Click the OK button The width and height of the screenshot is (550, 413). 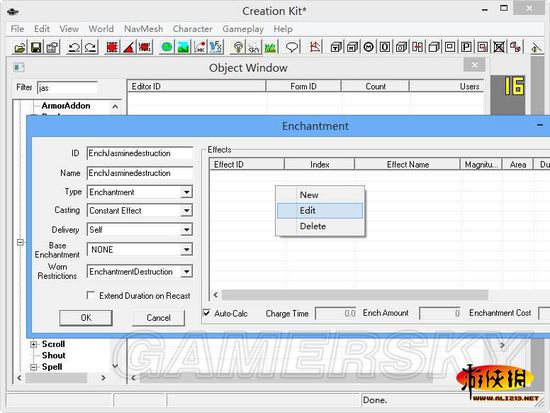pyautogui.click(x=86, y=318)
